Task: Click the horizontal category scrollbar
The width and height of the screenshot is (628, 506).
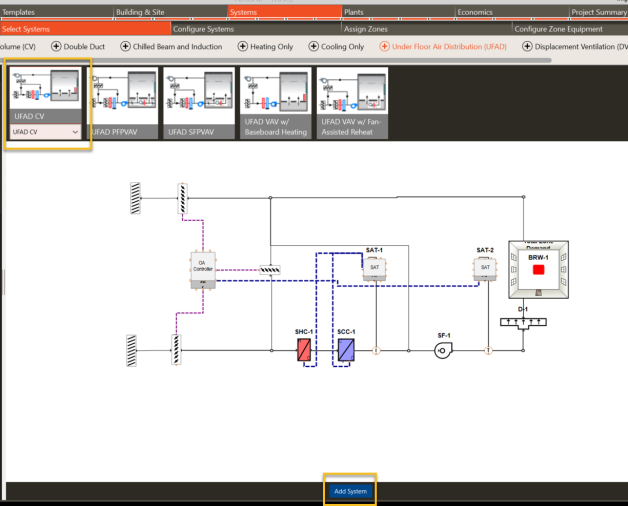Action: pos(276,60)
